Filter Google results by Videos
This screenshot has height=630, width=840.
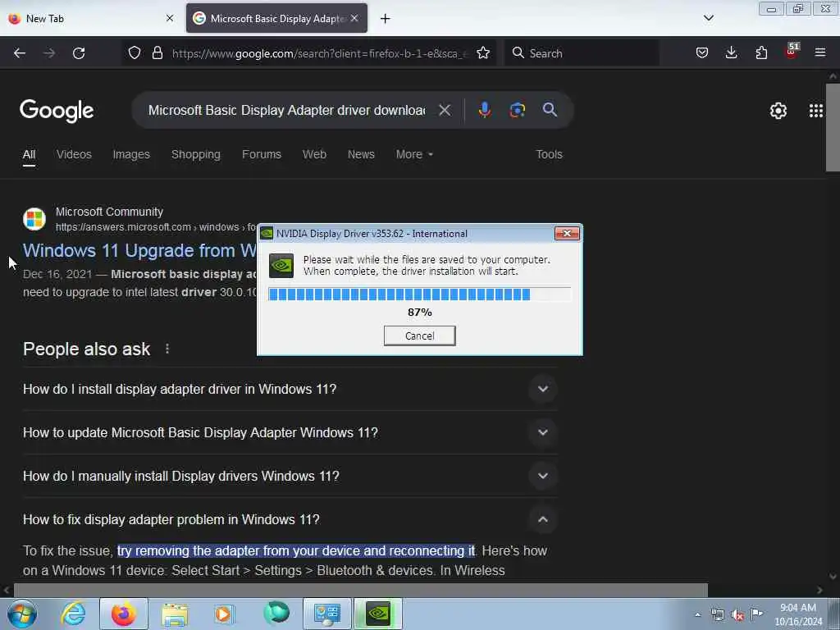[x=74, y=154]
